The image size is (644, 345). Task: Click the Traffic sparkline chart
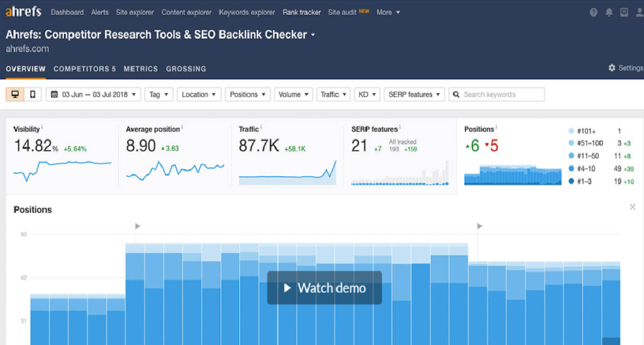pos(287,172)
